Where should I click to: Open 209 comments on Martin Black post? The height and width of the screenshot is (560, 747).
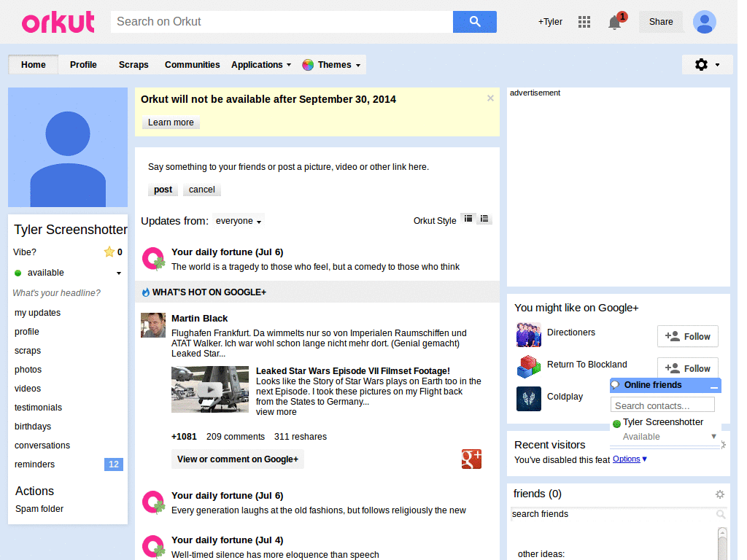236,437
